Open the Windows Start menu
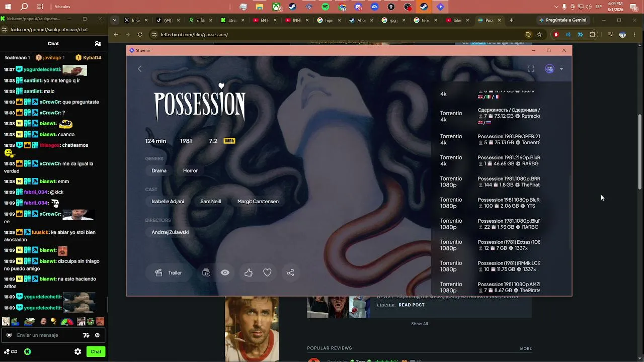 click(8, 7)
